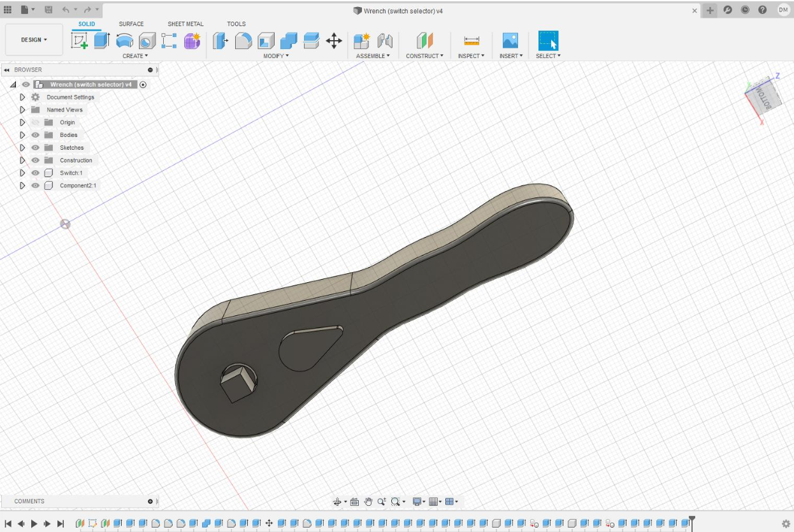Image resolution: width=794 pixels, height=532 pixels.
Task: Expand the Sketches folder
Action: [x=22, y=148]
